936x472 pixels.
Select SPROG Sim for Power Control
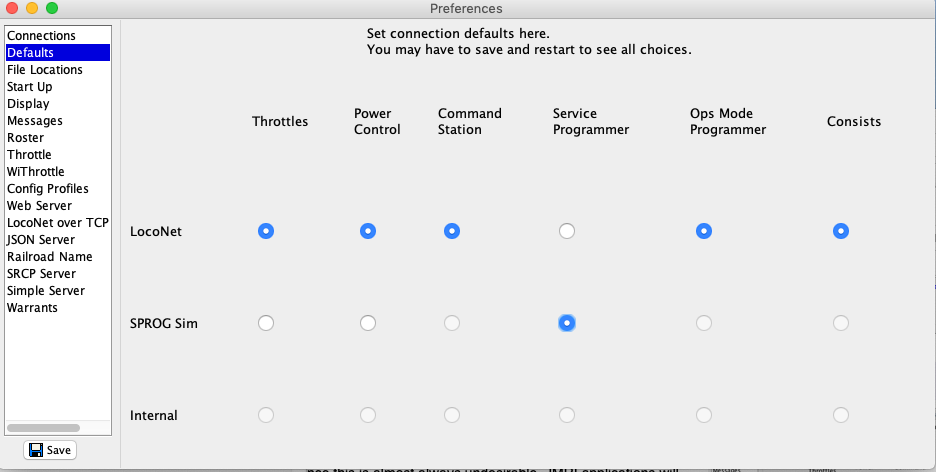click(368, 323)
